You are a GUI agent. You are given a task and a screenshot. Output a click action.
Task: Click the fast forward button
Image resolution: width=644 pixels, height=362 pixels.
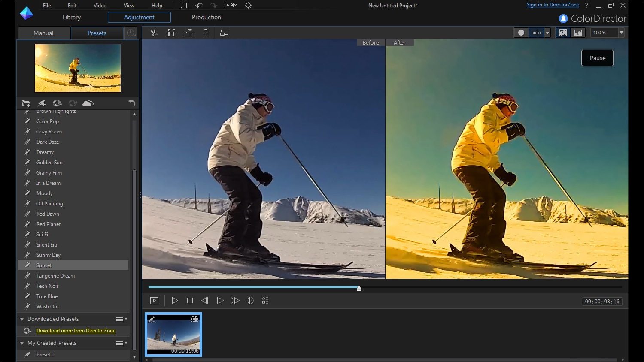pyautogui.click(x=235, y=301)
